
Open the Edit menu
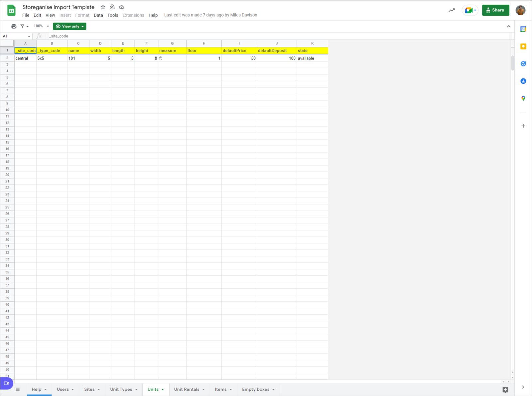pos(37,15)
